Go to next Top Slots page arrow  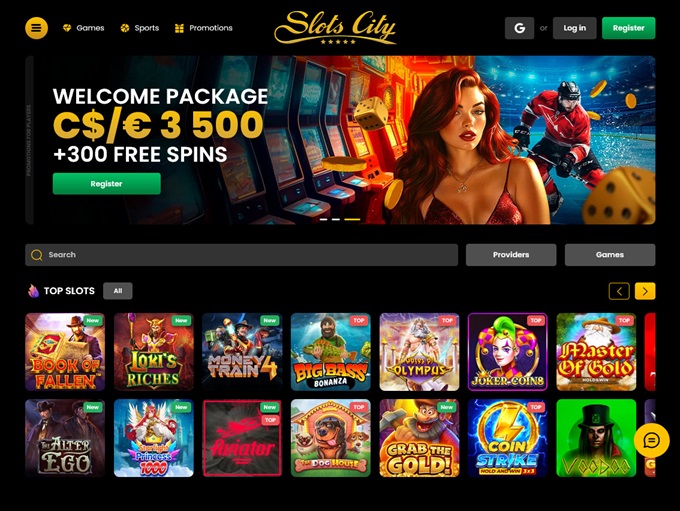[x=645, y=291]
